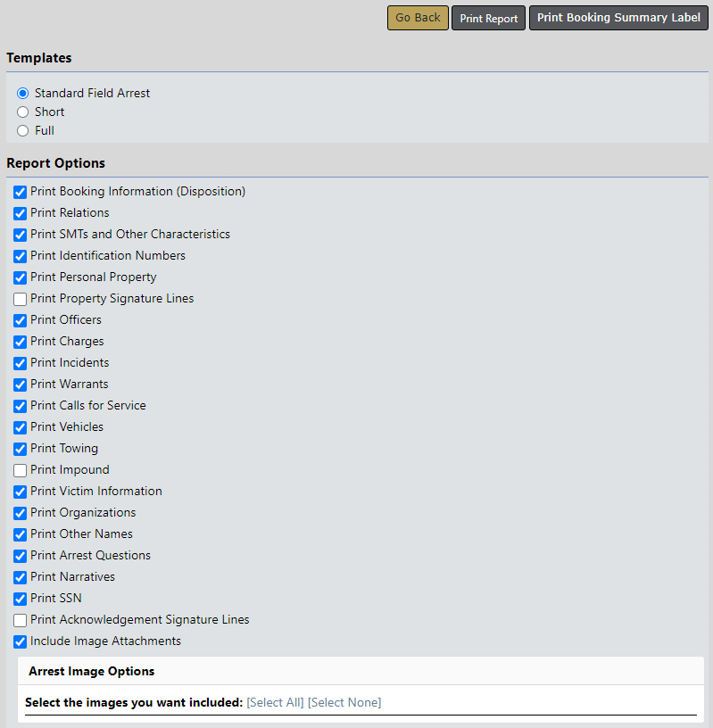Screen dimensions: 713x728
Task: Disable the Print SSN checkbox
Action: 21,599
